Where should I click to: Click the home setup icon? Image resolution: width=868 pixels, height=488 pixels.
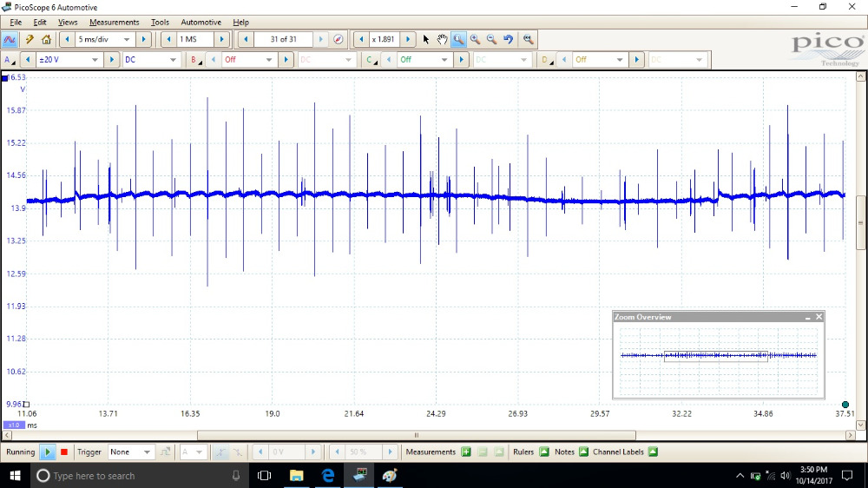pos(46,39)
